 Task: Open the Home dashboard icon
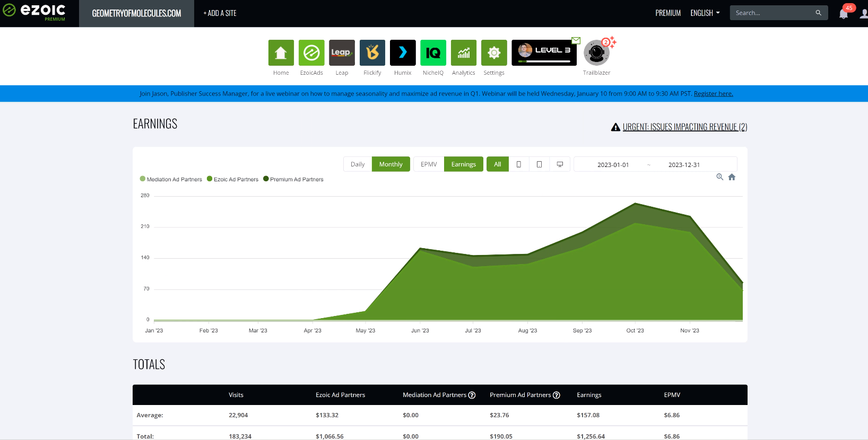click(281, 52)
